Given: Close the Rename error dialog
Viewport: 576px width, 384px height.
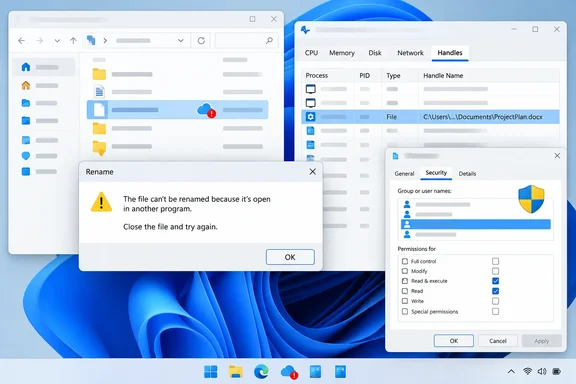Looking at the screenshot, I should pyautogui.click(x=312, y=172).
